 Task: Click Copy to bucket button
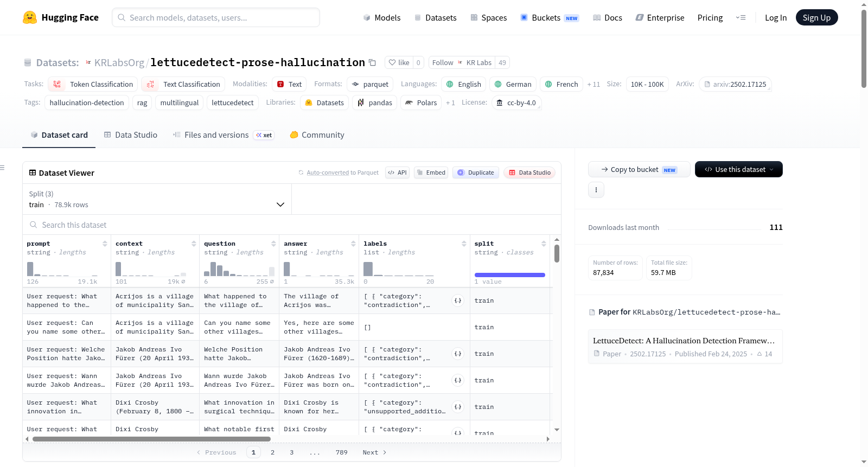click(639, 169)
